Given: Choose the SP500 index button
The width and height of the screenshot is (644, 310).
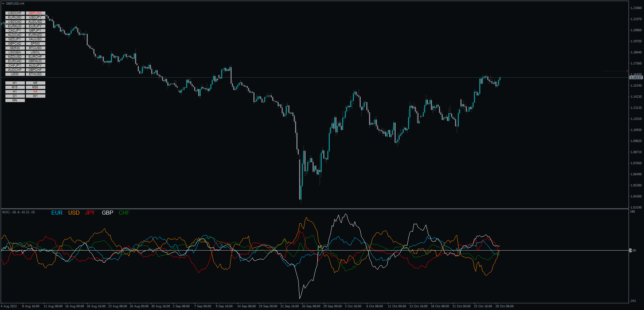Looking at the screenshot, I should tap(35, 44).
